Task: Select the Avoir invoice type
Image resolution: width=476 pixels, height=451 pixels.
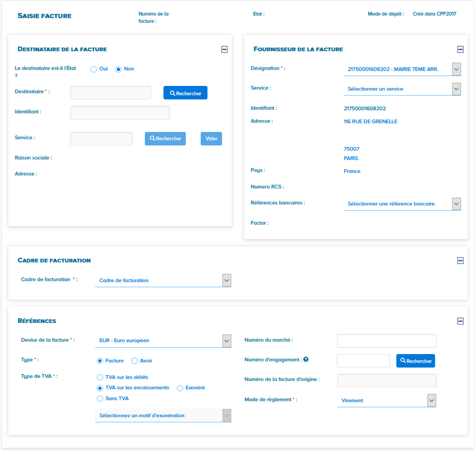Action: (x=134, y=361)
